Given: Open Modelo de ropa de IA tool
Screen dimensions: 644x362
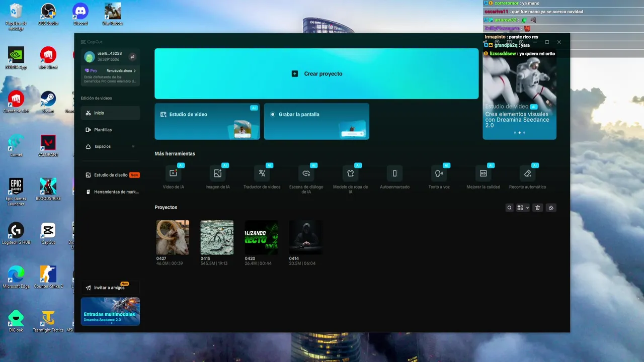Looking at the screenshot, I should tap(351, 173).
